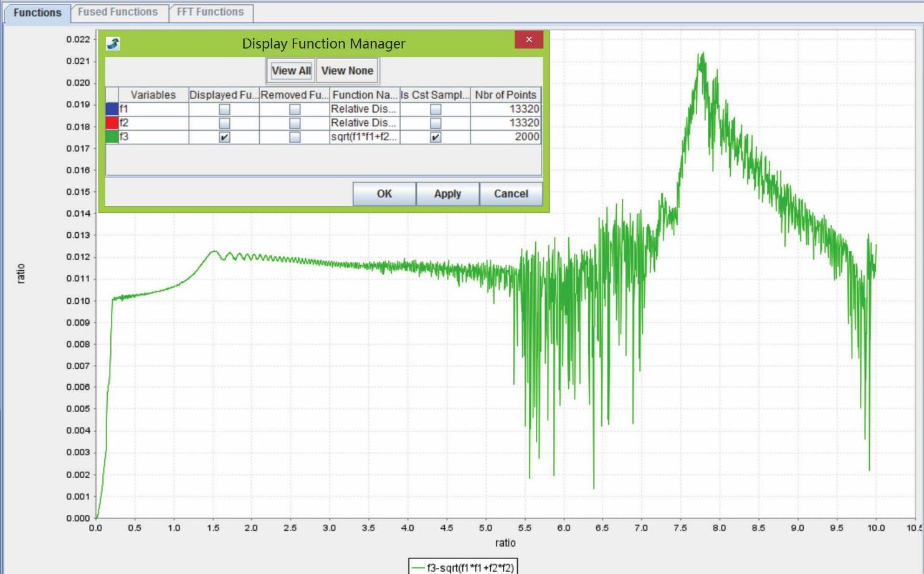Enable Displayed Function checkbox for f2
Screen dimensions: 924x574
click(x=224, y=123)
